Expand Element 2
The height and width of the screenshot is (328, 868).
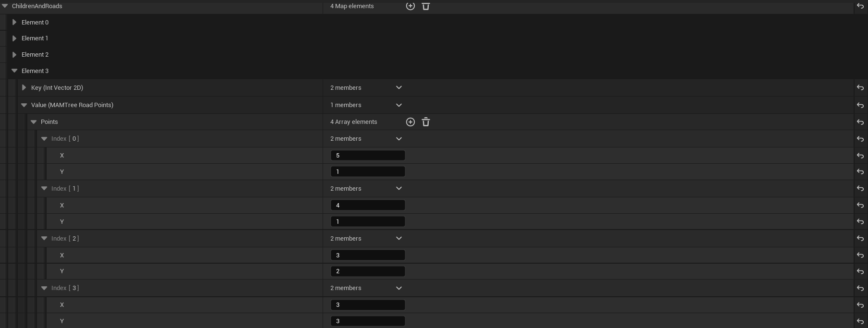pyautogui.click(x=14, y=55)
